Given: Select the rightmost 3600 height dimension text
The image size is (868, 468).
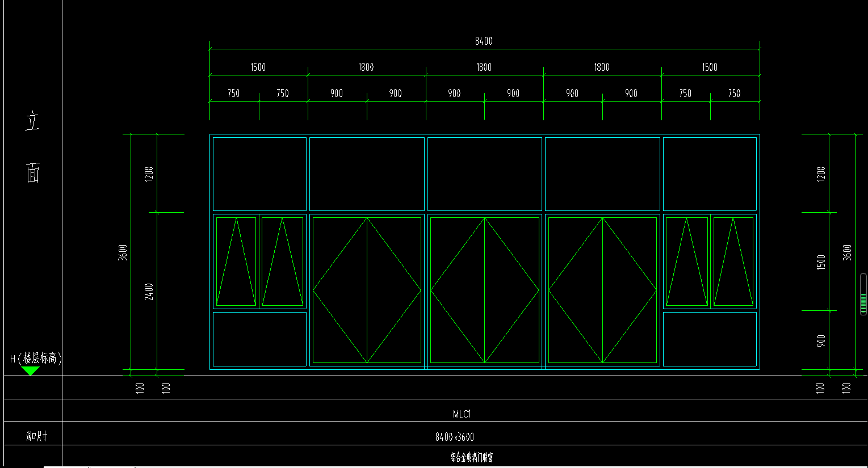Looking at the screenshot, I should point(847,252).
